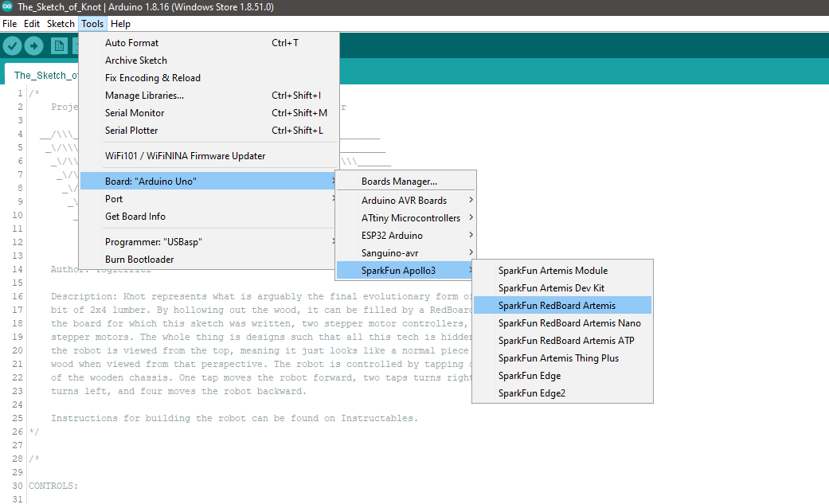Expand ATtiny Microcontrollers submenu
This screenshot has width=829, height=504.
click(405, 218)
